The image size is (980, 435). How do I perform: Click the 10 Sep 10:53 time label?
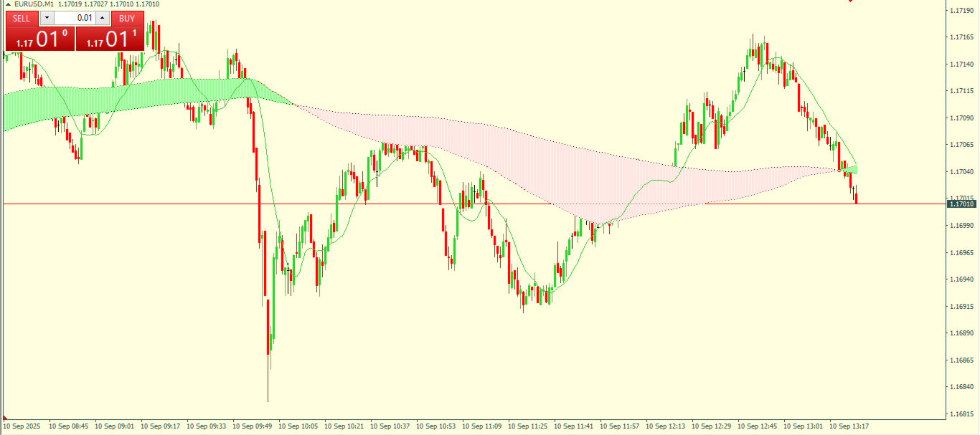coord(436,426)
